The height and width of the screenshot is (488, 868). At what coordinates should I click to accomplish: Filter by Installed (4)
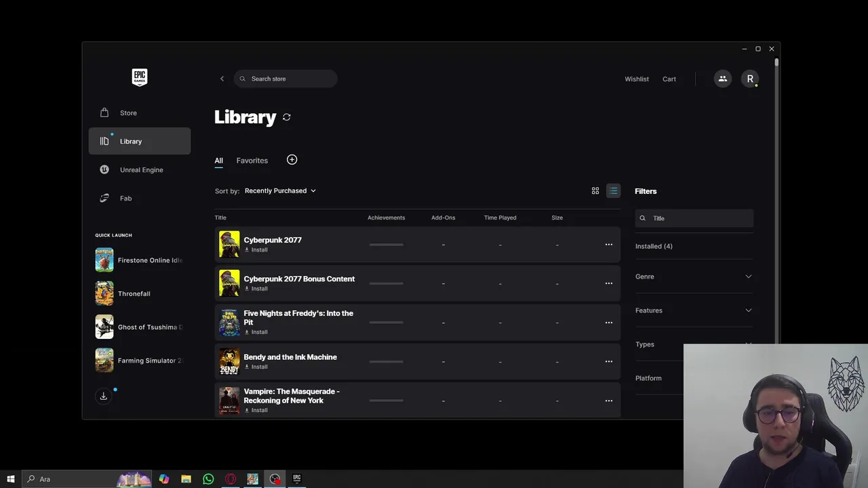click(654, 246)
